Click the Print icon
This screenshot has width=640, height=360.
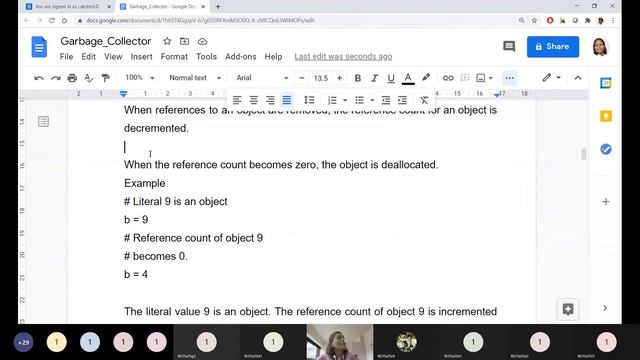pos(72,78)
